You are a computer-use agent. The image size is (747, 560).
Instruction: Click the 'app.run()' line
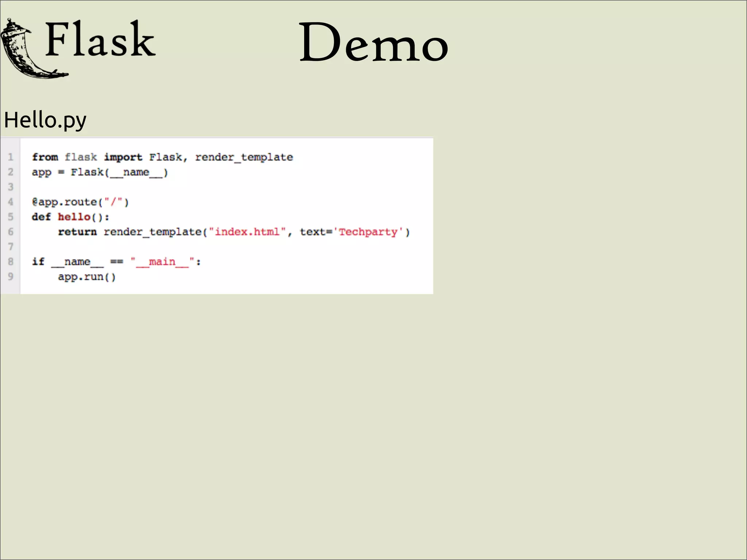tap(87, 277)
